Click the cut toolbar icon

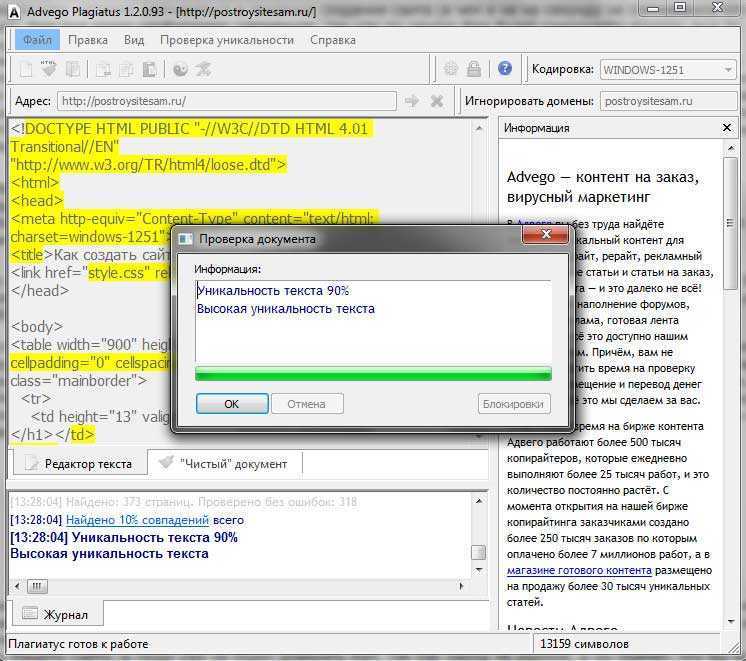click(x=103, y=69)
